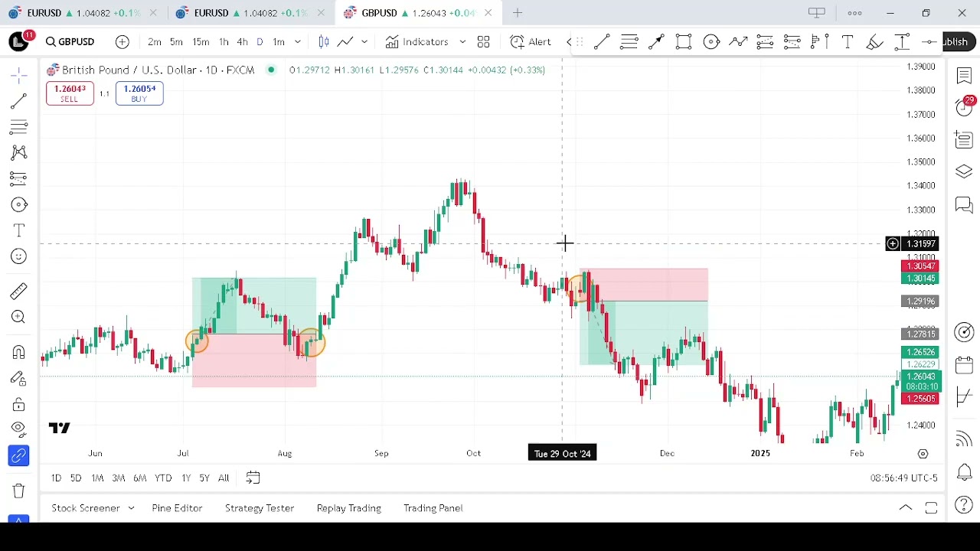
Task: Open a new tab with plus button
Action: coord(518,13)
